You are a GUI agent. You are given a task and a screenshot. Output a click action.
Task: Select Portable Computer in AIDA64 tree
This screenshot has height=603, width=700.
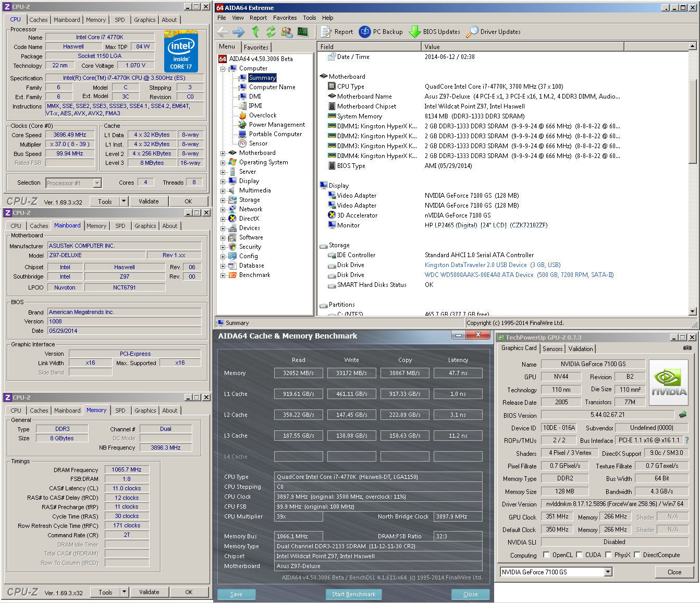click(275, 134)
